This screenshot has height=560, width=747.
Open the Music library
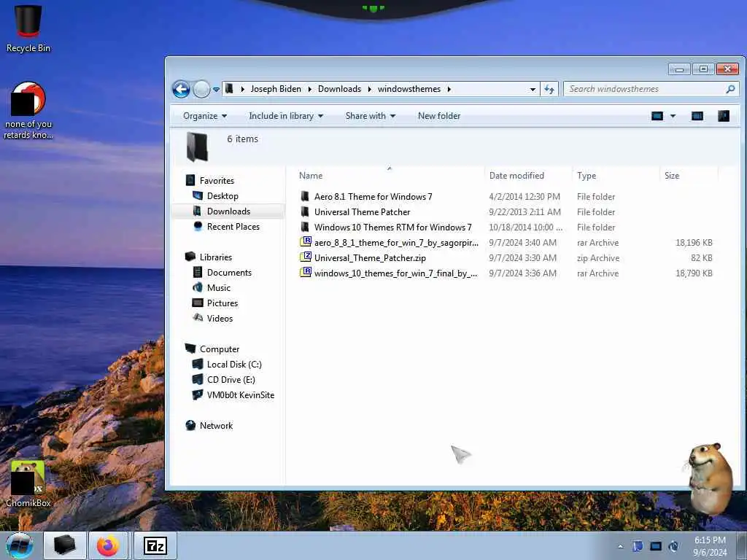[x=219, y=287]
